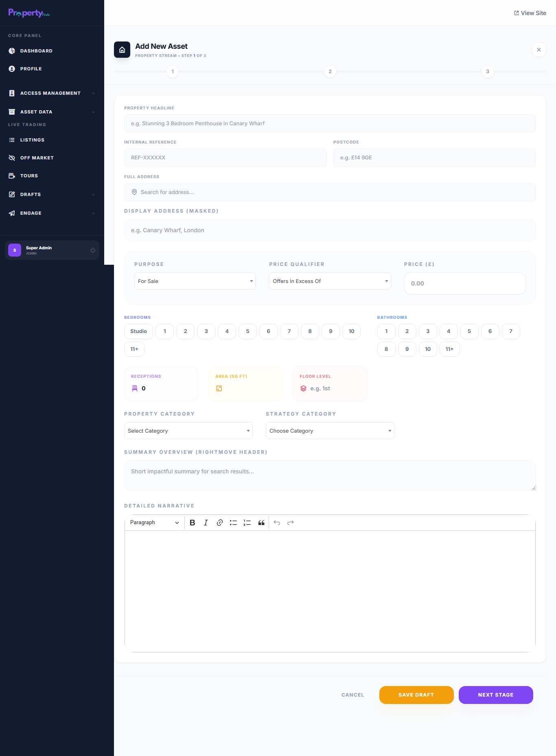Viewport: 556px width, 756px height.
Task: Open the Price Qualifier dropdown
Action: tap(330, 281)
